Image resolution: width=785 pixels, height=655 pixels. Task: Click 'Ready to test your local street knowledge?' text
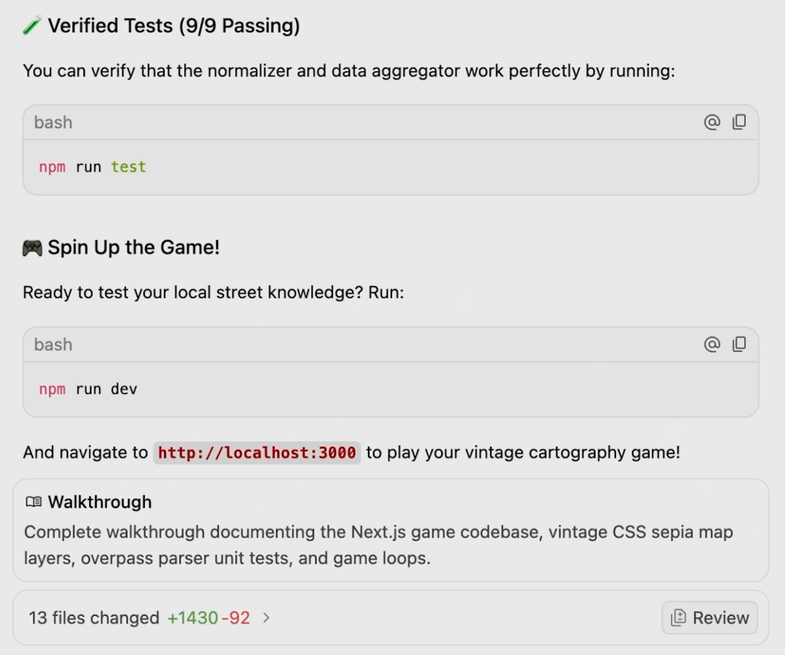point(193,292)
